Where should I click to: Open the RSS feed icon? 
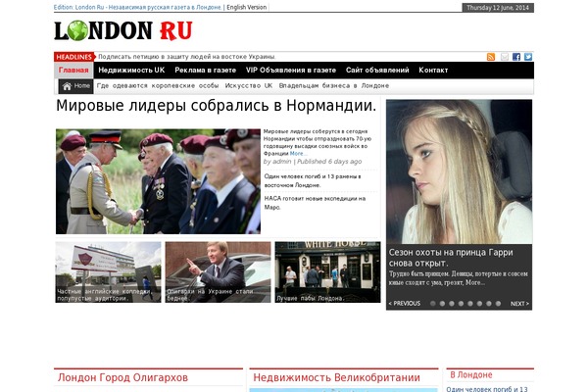pyautogui.click(x=491, y=57)
